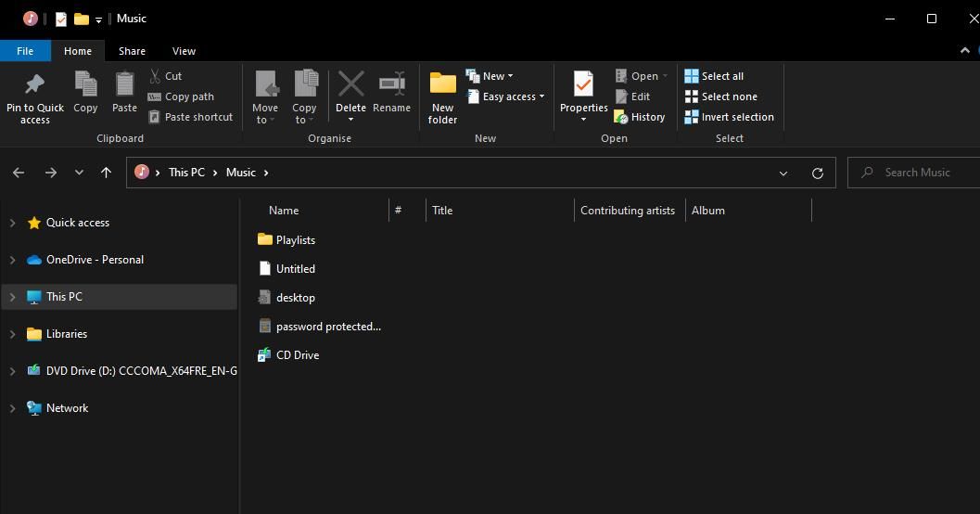The image size is (980, 514).
Task: Click the Delete red X icon
Action: (x=350, y=84)
